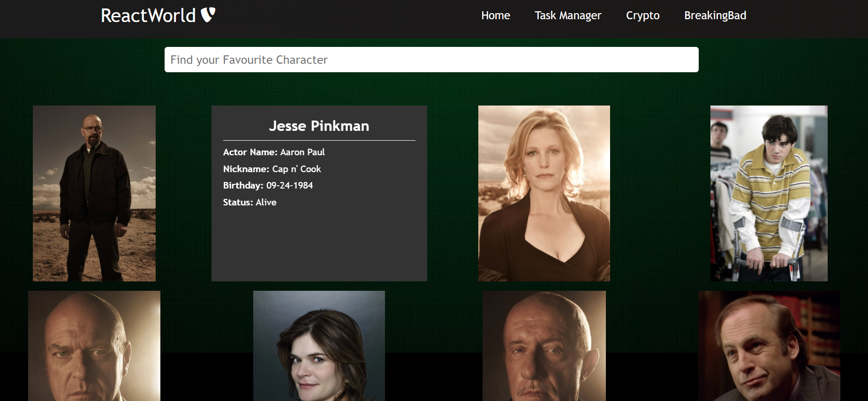Click the Jesse Pinkman card heading
Viewport: 868px width, 401px height.
tap(319, 126)
